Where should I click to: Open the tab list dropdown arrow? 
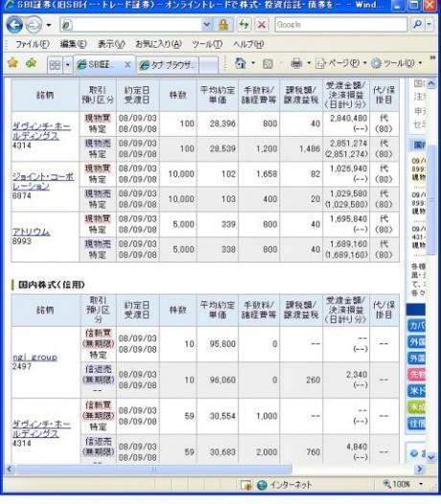(67, 65)
